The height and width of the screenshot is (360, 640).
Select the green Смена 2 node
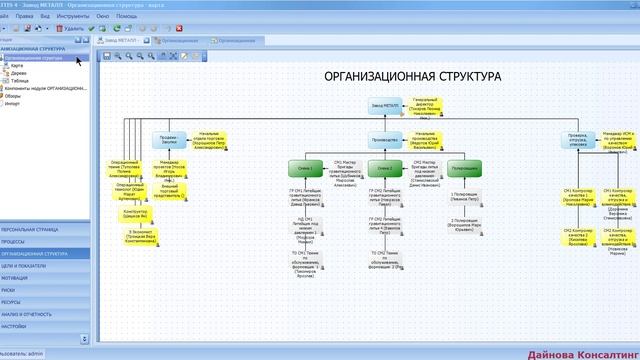coord(384,168)
